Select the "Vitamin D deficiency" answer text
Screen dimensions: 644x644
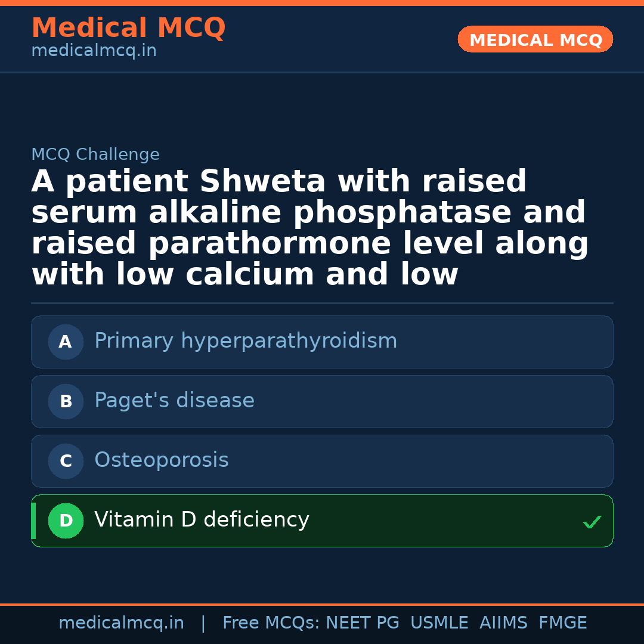click(202, 520)
